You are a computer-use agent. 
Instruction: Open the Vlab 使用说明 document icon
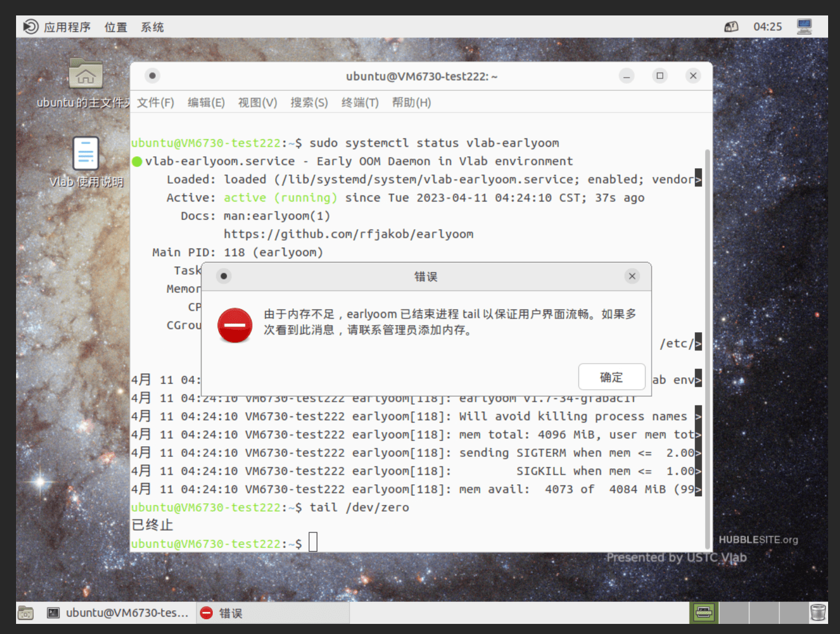86,153
